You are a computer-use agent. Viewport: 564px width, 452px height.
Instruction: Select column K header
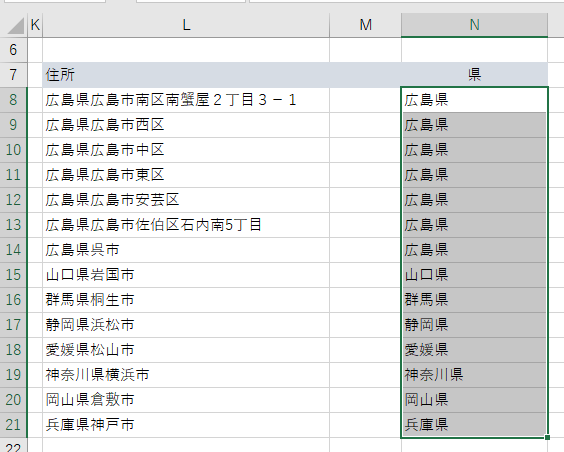point(35,25)
